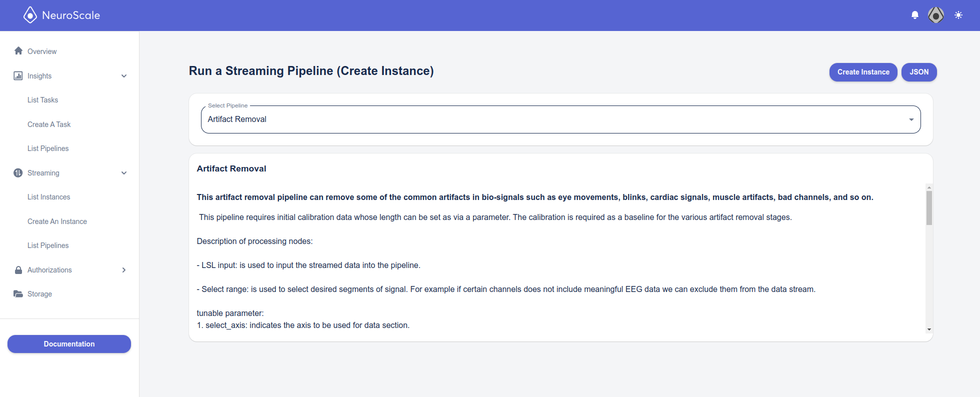Click the 'Description of processing nodes:' line
The width and height of the screenshot is (980, 397).
(x=254, y=241)
